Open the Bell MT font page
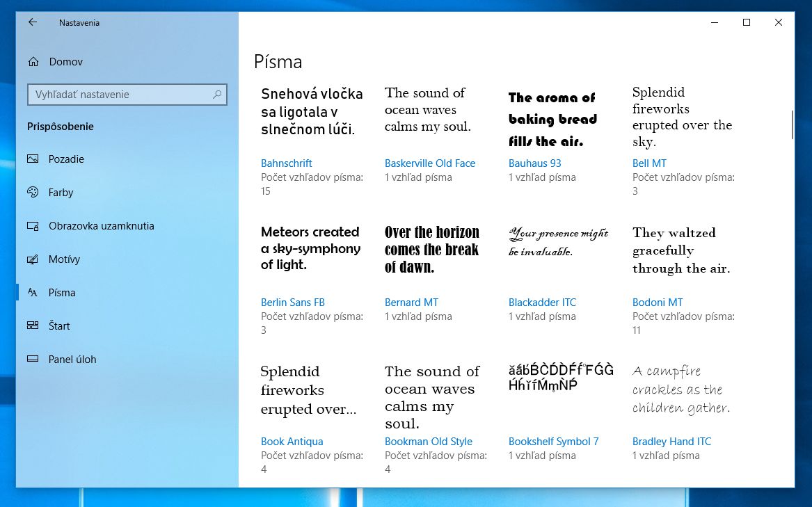 [x=649, y=163]
